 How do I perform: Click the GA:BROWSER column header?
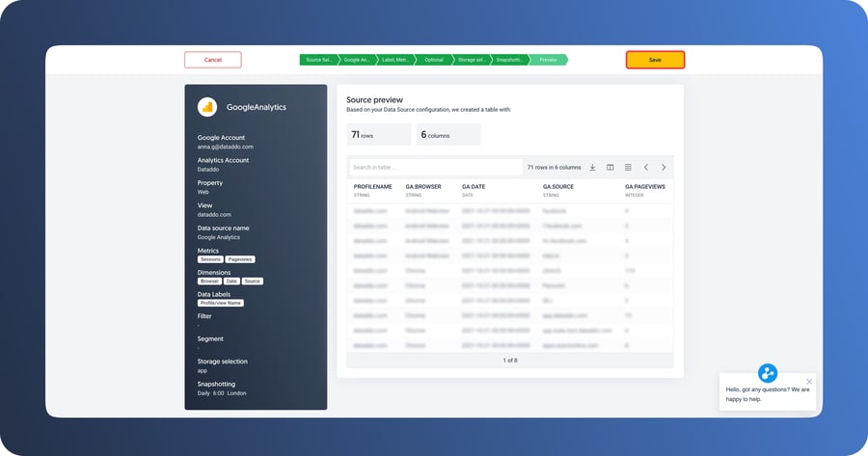[x=423, y=187]
